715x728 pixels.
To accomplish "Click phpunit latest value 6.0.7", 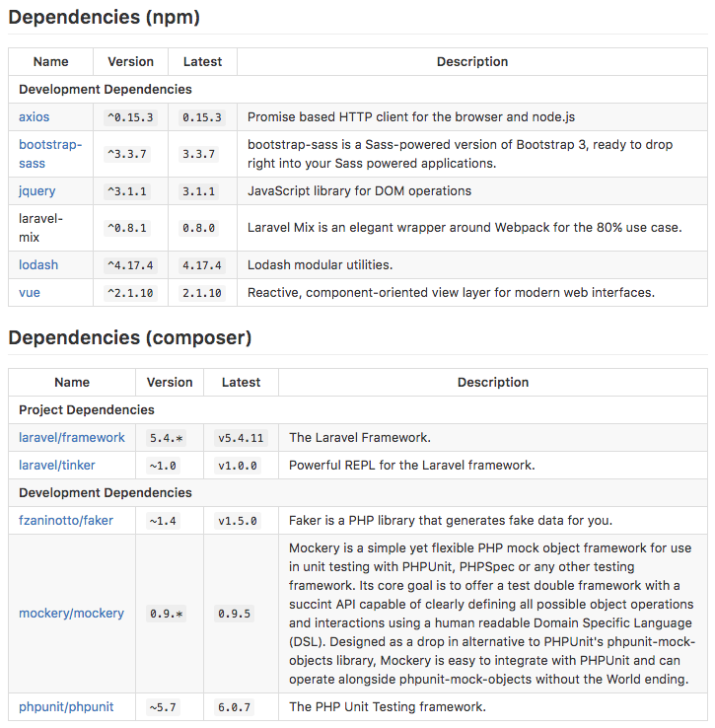I will (234, 707).
